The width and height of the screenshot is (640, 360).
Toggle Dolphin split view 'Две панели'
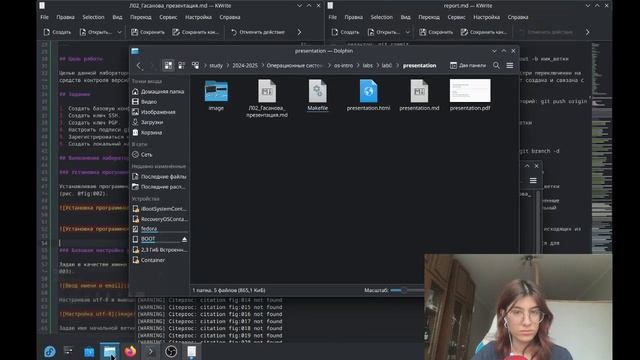coord(468,65)
